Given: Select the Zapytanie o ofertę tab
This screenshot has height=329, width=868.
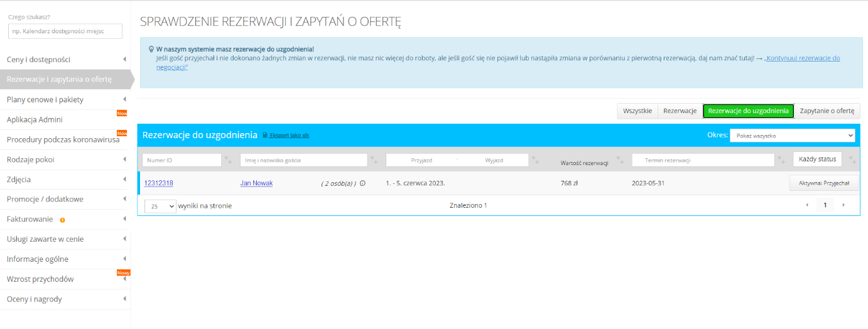Looking at the screenshot, I should [x=827, y=111].
